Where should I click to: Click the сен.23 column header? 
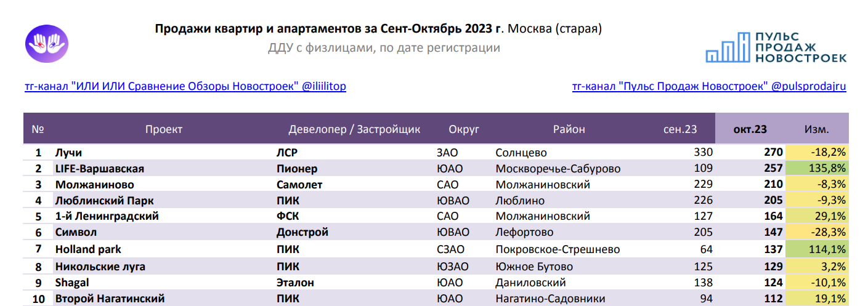[680, 129]
